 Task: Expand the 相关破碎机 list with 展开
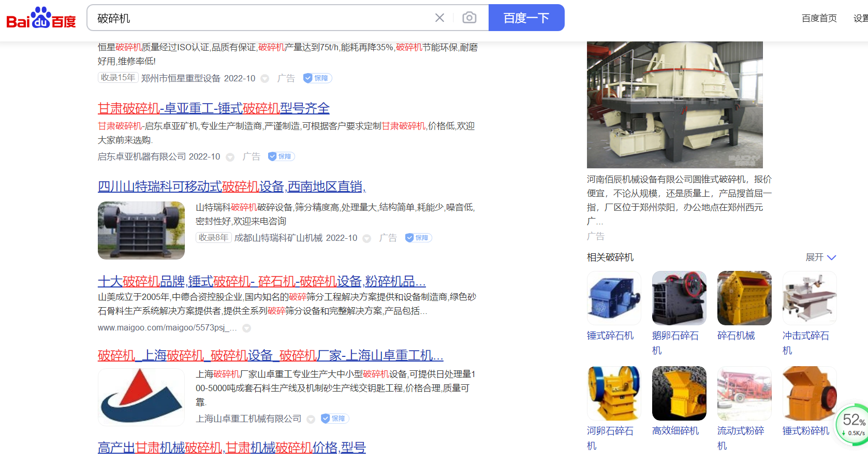(821, 257)
